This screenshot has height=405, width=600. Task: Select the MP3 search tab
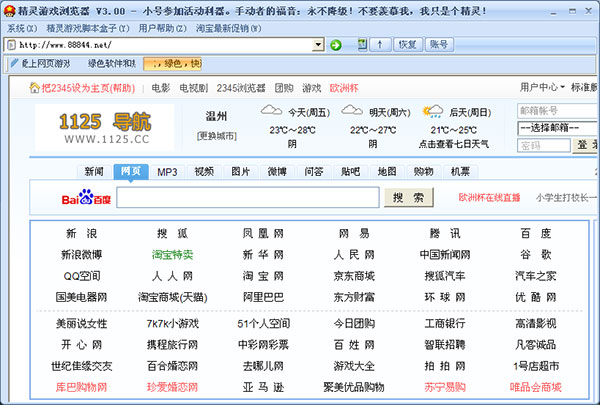[167, 172]
